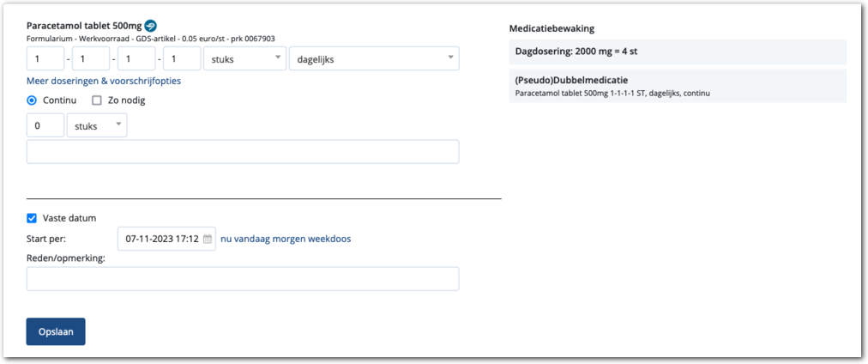868x364 pixels.
Task: Set the start date with the nu link
Action: click(x=226, y=239)
